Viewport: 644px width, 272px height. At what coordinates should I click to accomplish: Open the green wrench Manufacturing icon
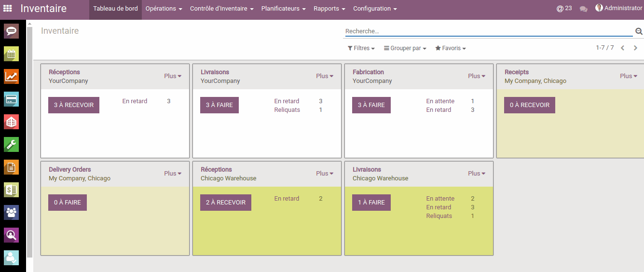11,144
